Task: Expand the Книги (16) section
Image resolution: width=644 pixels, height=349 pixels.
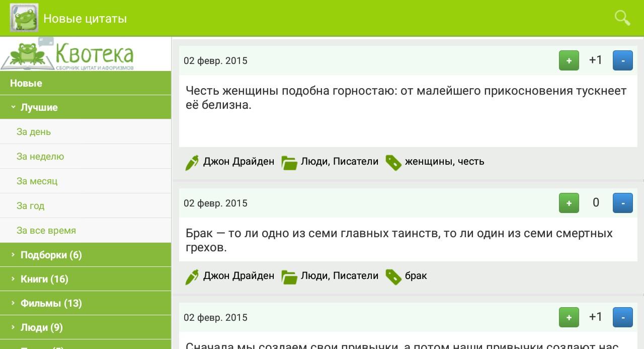Action: pyautogui.click(x=86, y=279)
